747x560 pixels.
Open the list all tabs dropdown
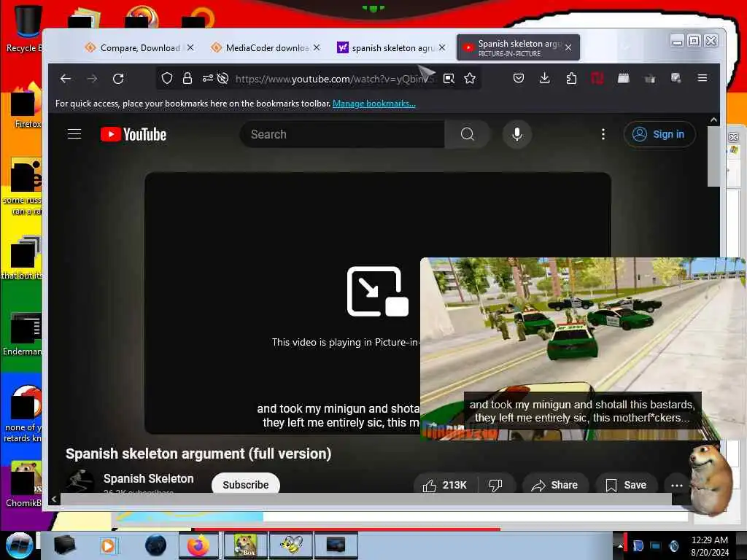coord(625,47)
